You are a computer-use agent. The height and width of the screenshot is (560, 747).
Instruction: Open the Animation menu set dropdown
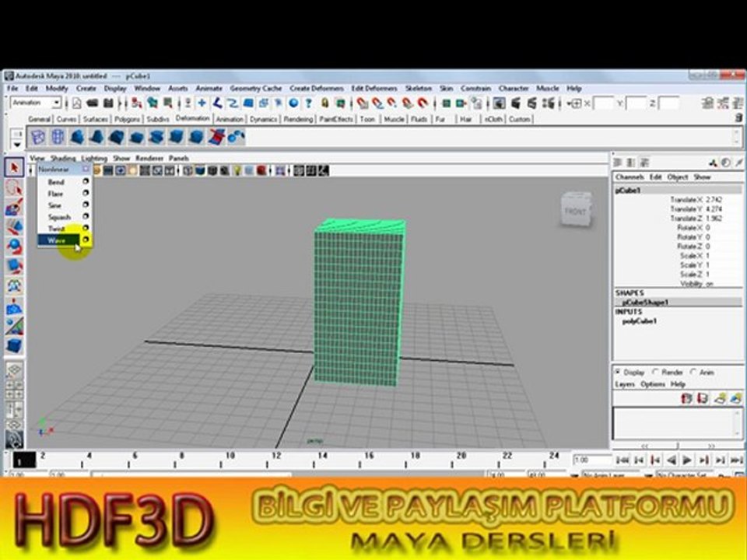click(56, 103)
